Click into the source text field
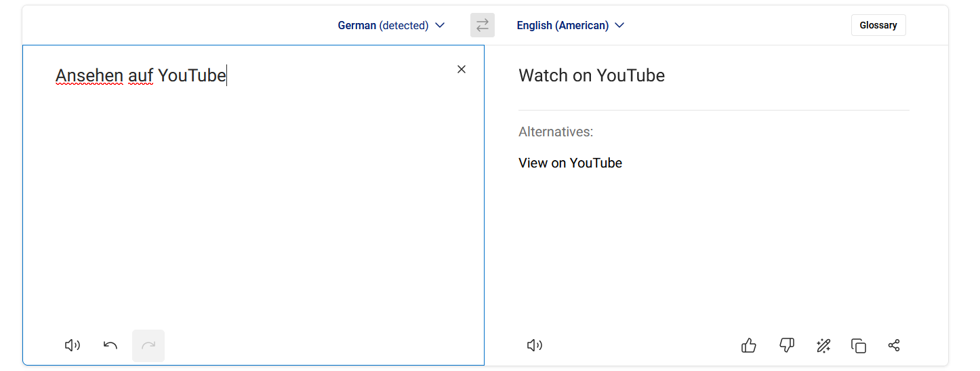Image resolution: width=980 pixels, height=371 pixels. [x=253, y=205]
